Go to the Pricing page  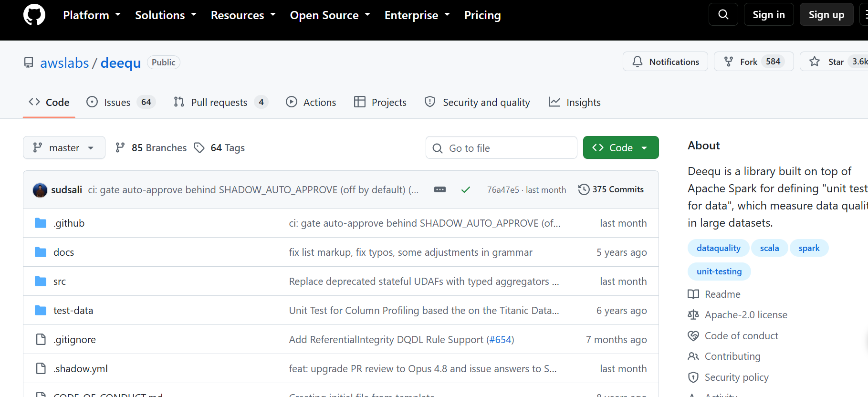pos(482,15)
